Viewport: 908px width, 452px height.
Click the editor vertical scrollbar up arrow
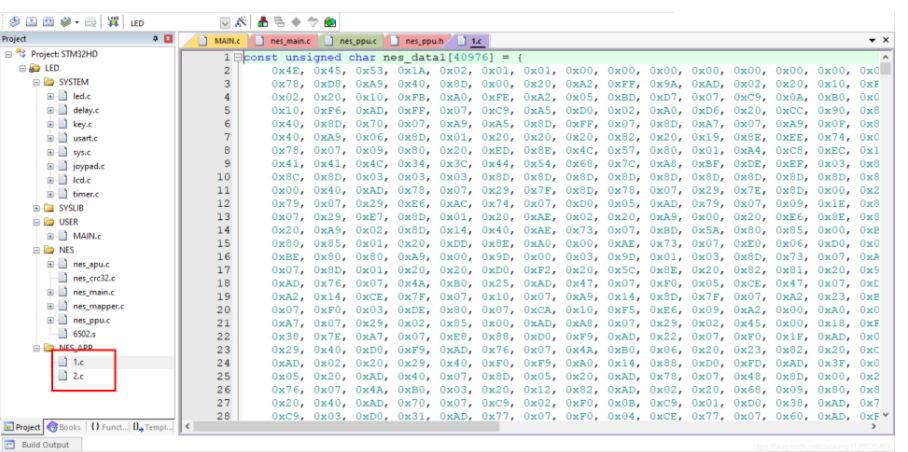coord(885,57)
